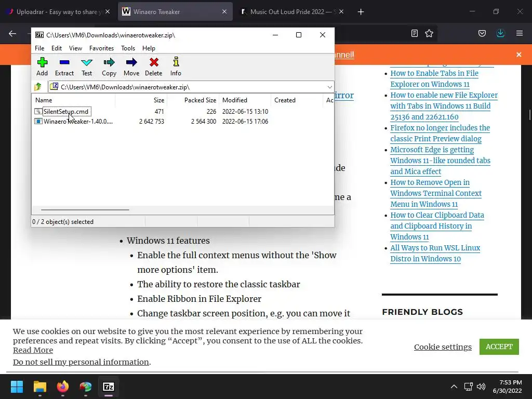Open the Firefox reader view icon

point(414,33)
